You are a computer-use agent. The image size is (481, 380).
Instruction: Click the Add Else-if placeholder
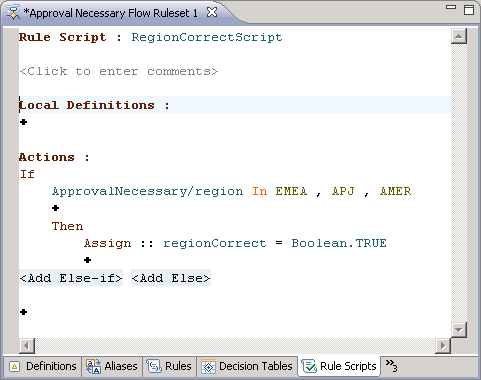71,278
